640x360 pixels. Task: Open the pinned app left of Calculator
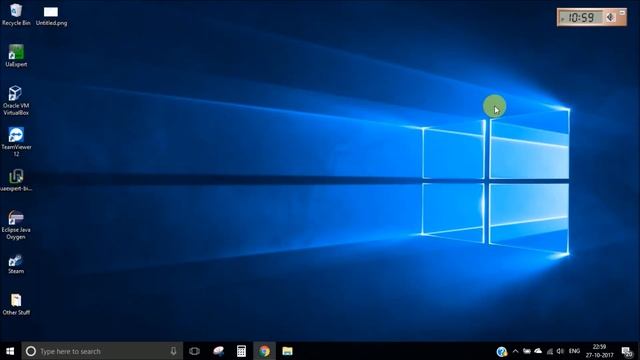[x=218, y=351]
